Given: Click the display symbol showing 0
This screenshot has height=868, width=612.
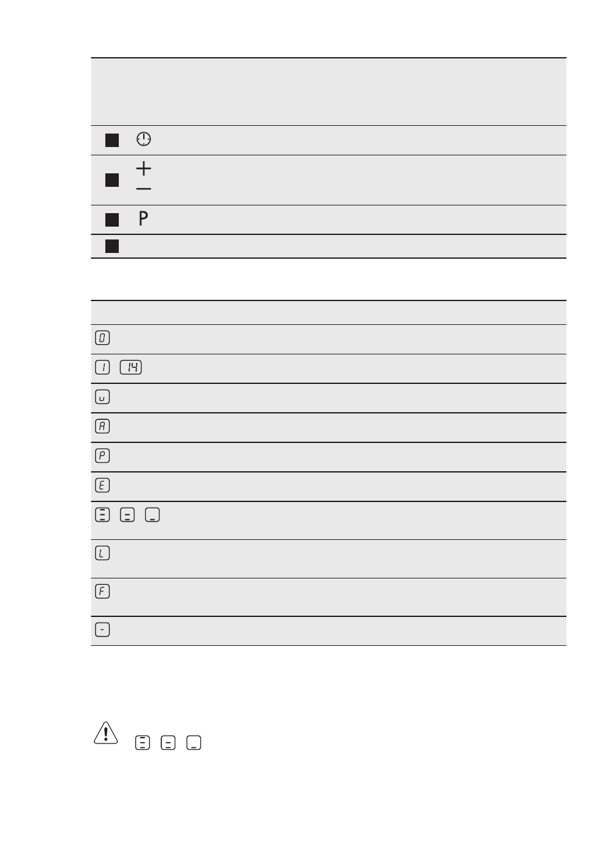Looking at the screenshot, I should [102, 338].
